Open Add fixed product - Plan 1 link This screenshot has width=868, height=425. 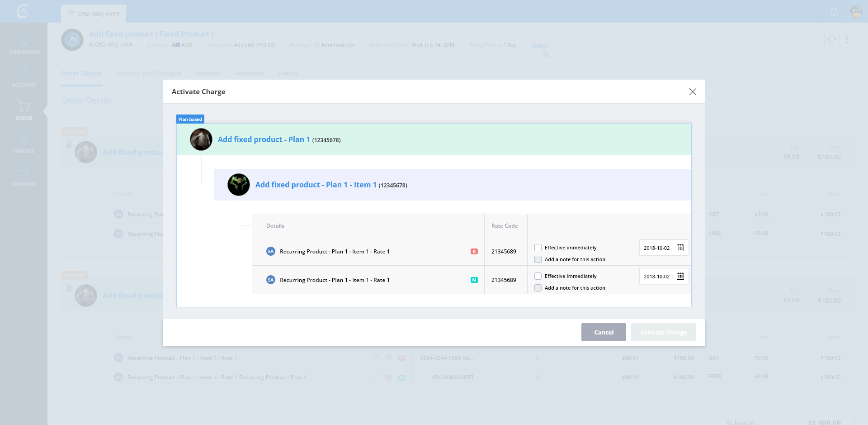[x=264, y=139]
